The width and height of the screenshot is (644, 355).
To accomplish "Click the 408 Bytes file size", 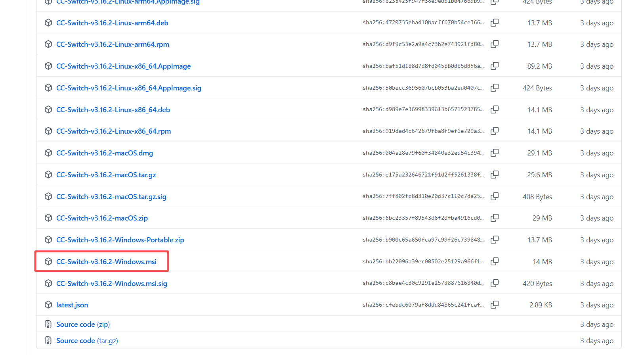I will (x=537, y=197).
